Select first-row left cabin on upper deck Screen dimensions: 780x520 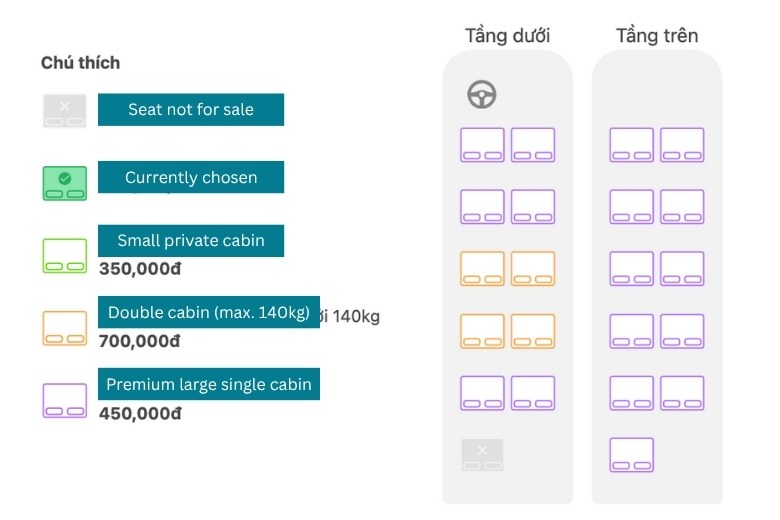[631, 145]
